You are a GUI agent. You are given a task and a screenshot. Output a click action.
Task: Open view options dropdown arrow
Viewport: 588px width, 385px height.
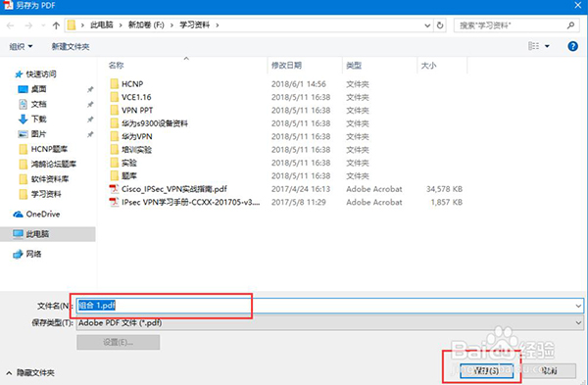547,46
